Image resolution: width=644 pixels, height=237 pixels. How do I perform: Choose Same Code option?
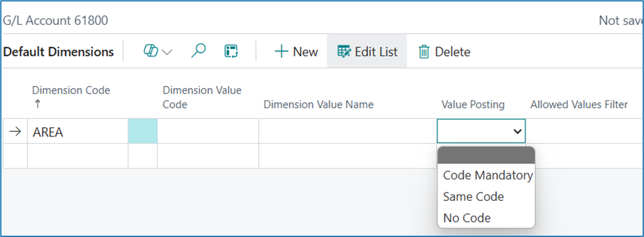pyautogui.click(x=473, y=197)
